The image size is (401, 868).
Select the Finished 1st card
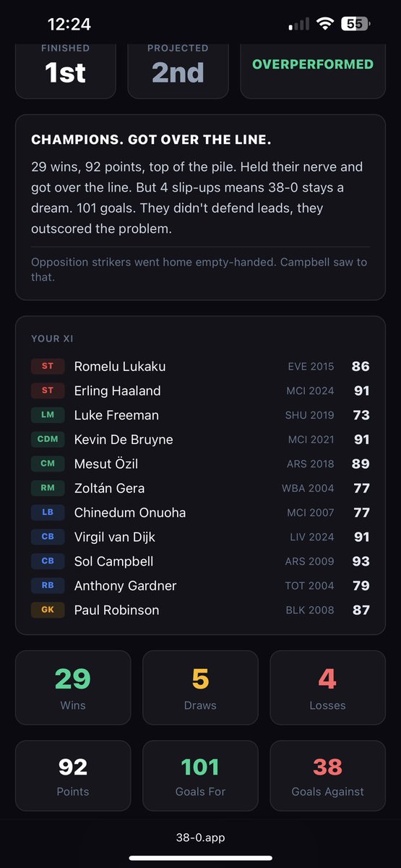[x=66, y=70]
